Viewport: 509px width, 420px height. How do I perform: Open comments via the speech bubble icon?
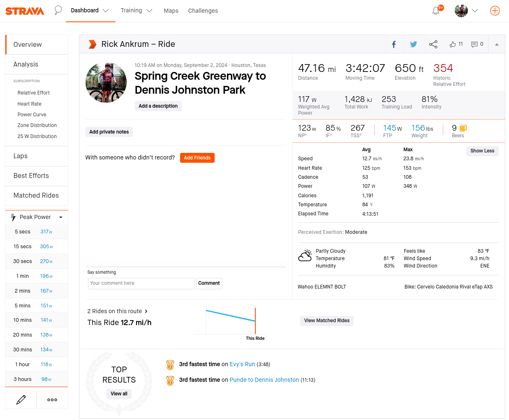[474, 44]
